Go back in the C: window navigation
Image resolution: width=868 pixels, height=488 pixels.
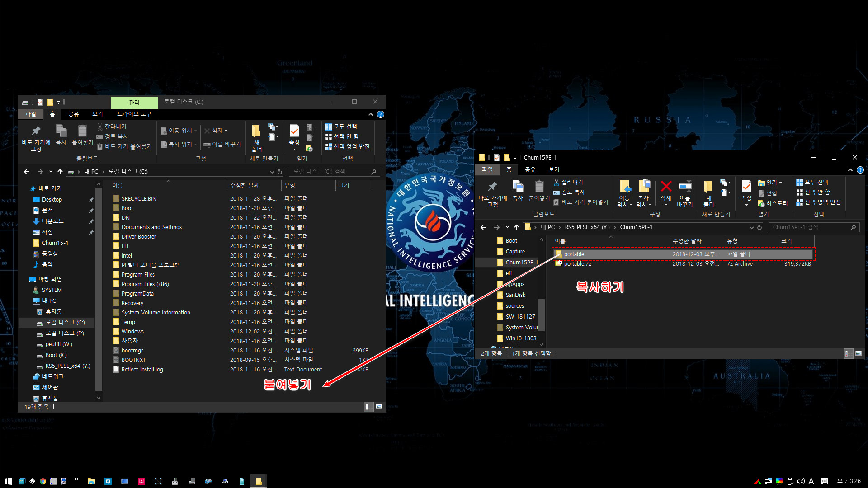coord(27,172)
